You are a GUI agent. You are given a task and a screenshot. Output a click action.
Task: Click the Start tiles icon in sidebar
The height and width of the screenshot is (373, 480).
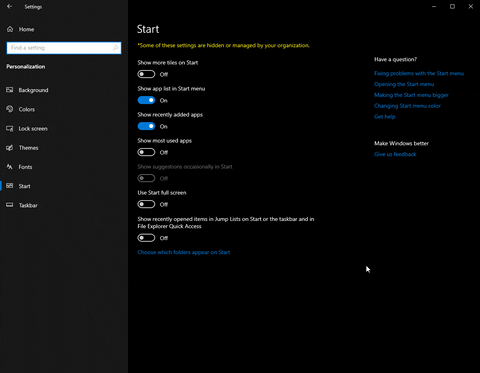click(x=10, y=186)
